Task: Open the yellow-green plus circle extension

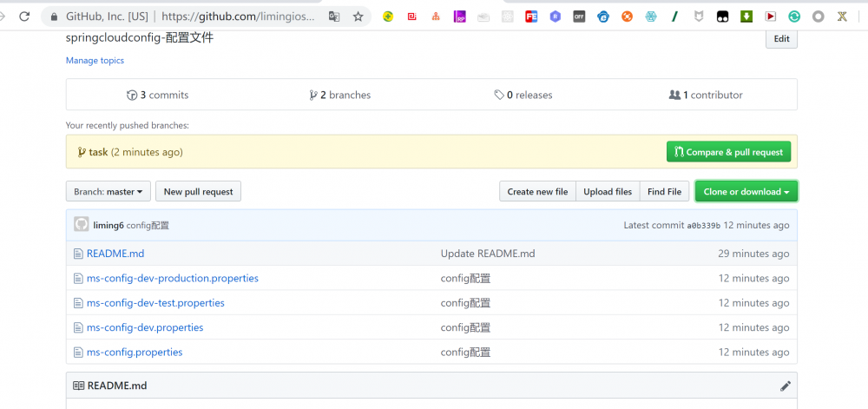Action: point(388,16)
